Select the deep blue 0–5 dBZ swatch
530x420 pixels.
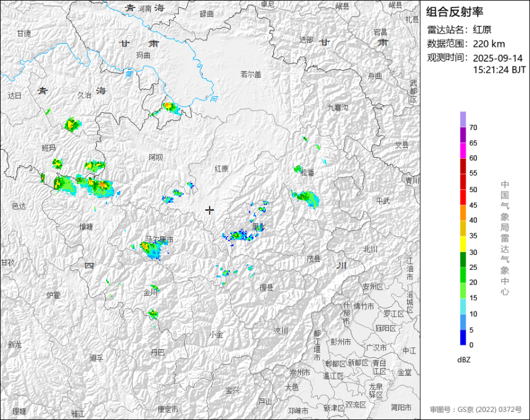tap(463, 337)
